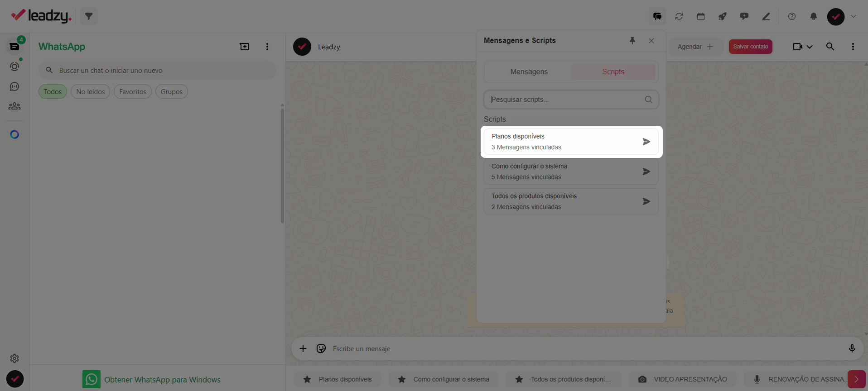Open the help question mark icon
This screenshot has width=868, height=391.
point(792,16)
